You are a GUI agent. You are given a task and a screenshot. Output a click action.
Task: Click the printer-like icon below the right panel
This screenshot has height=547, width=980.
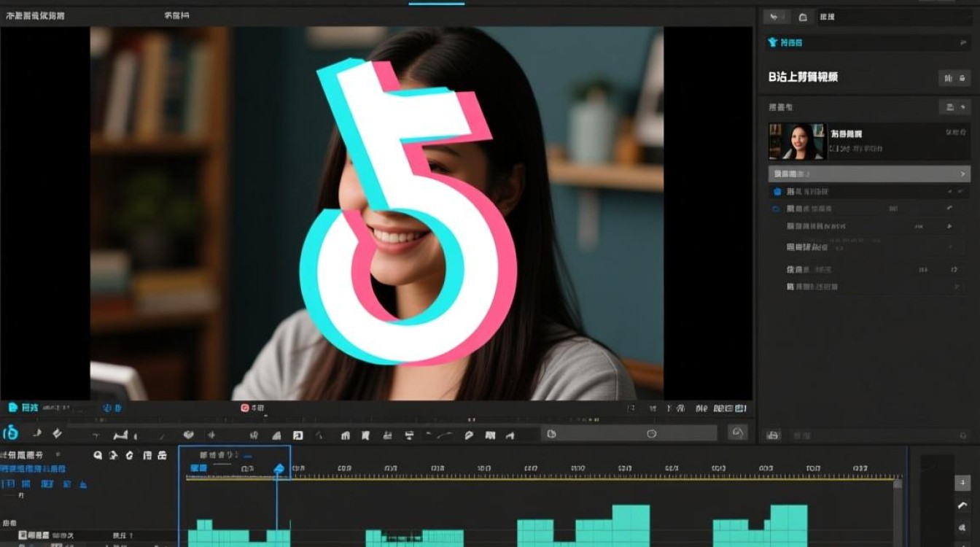point(773,435)
